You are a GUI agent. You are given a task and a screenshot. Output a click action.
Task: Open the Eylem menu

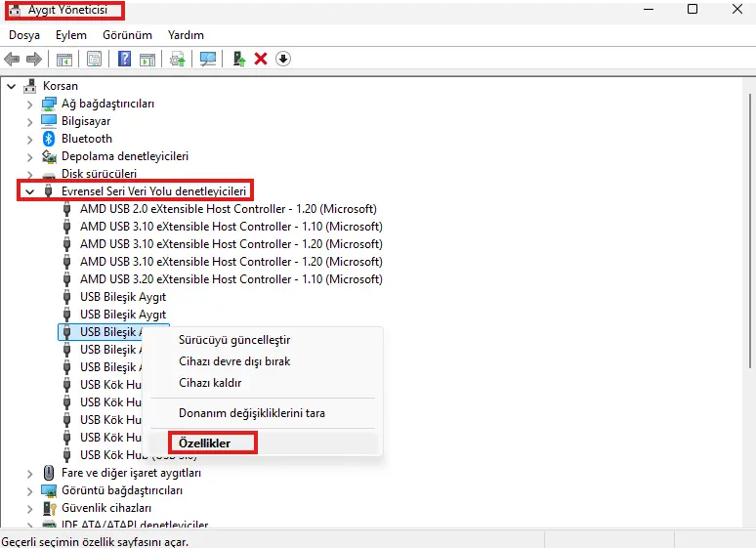pyautogui.click(x=71, y=35)
